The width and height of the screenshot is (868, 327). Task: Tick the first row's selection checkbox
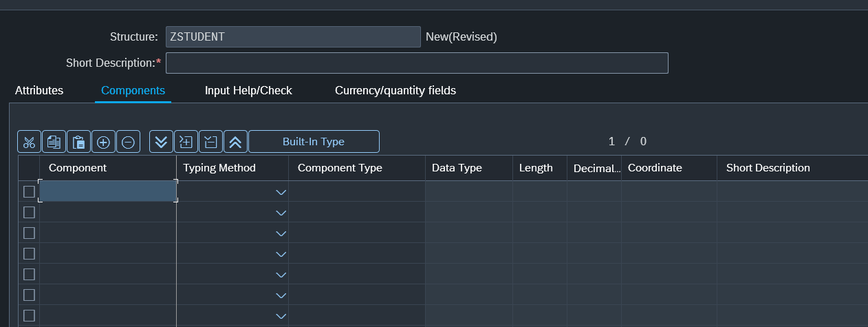coord(29,191)
